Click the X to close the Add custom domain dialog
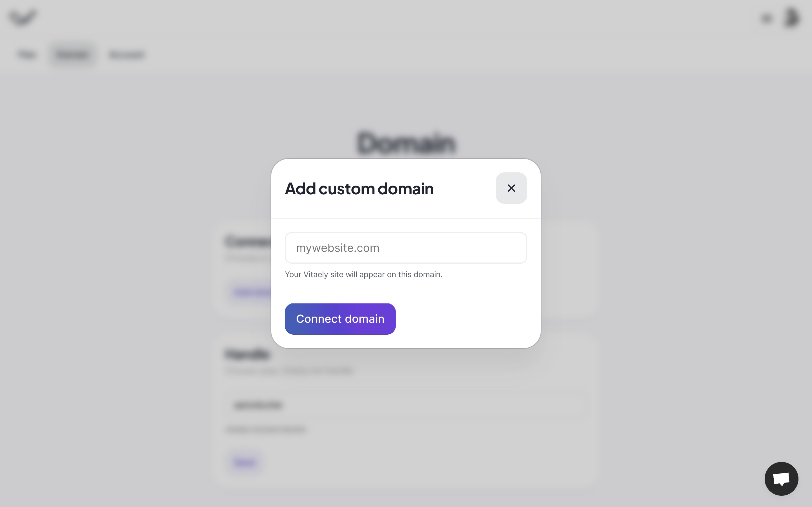The width and height of the screenshot is (812, 507). [511, 188]
